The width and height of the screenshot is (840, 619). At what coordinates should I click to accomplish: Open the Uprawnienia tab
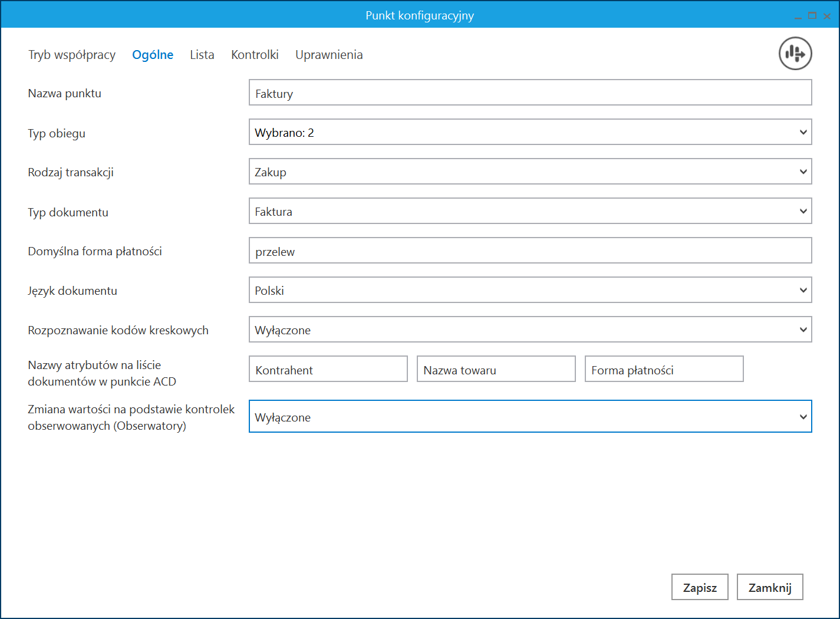329,55
